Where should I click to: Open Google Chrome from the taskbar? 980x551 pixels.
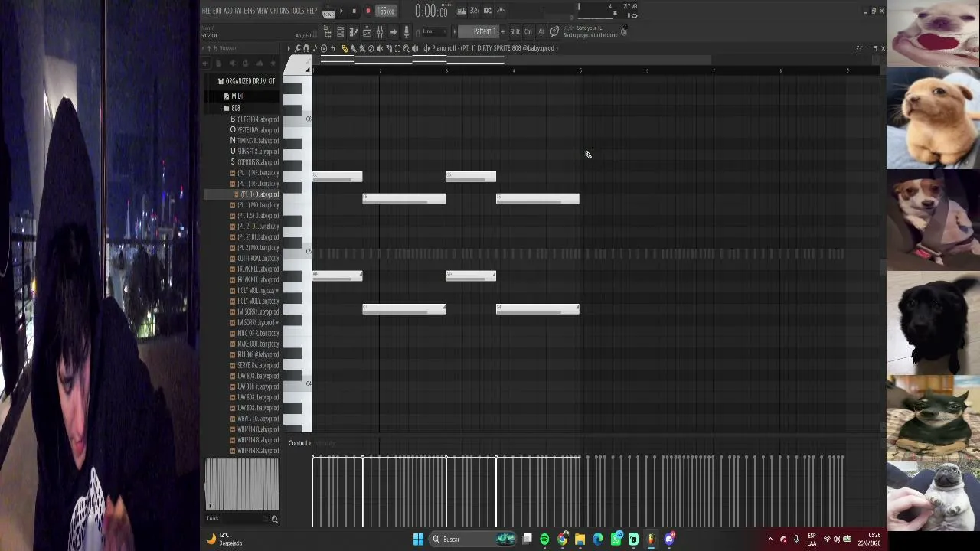coord(563,540)
